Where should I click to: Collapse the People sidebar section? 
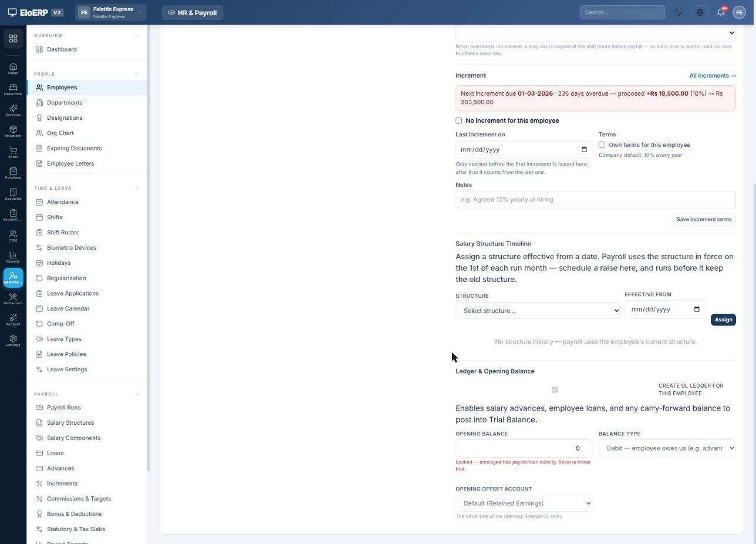click(137, 74)
